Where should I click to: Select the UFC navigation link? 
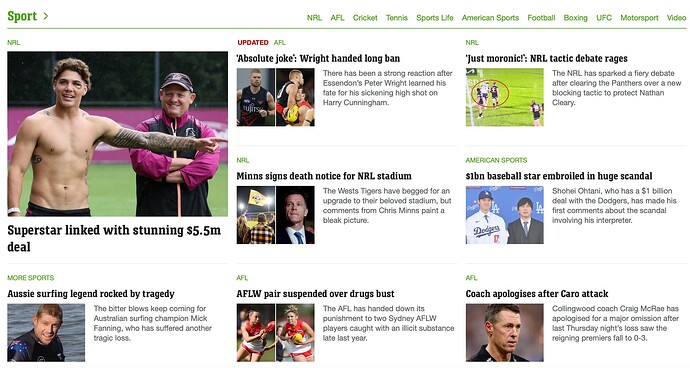pyautogui.click(x=604, y=18)
